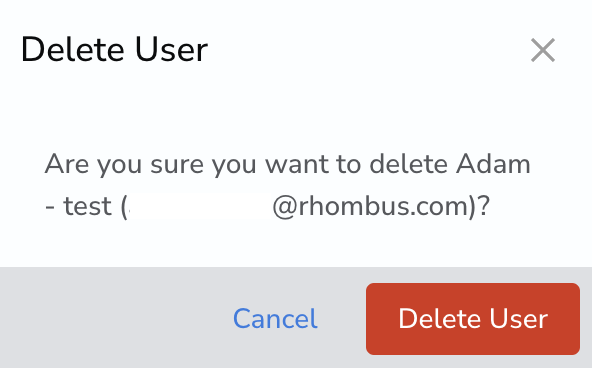Click the name Adam in the message
This screenshot has height=368, width=592.
coord(493,164)
